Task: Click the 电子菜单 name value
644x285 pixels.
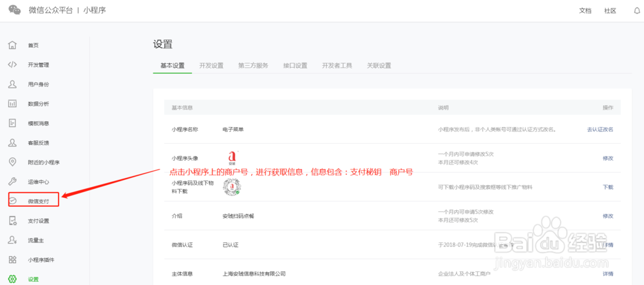Action: (x=233, y=130)
